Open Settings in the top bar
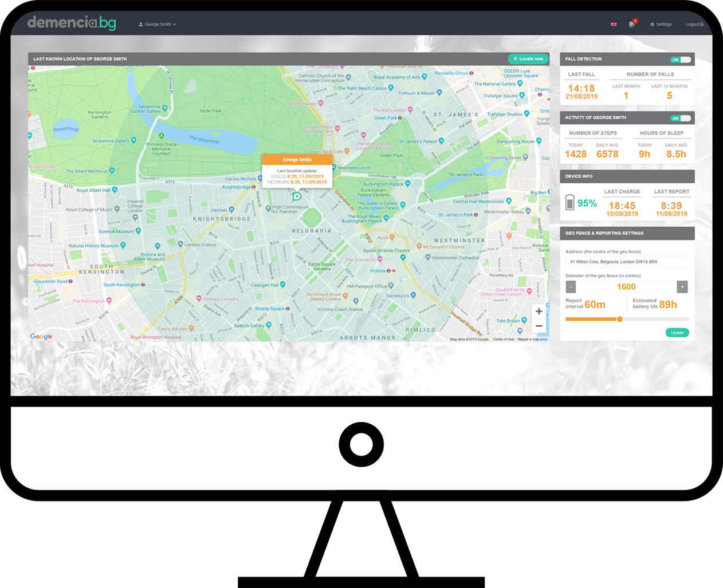This screenshot has height=588, width=723. pos(661,25)
